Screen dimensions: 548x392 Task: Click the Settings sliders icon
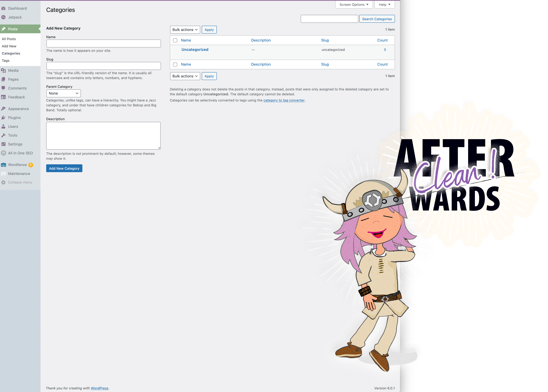tap(3, 144)
